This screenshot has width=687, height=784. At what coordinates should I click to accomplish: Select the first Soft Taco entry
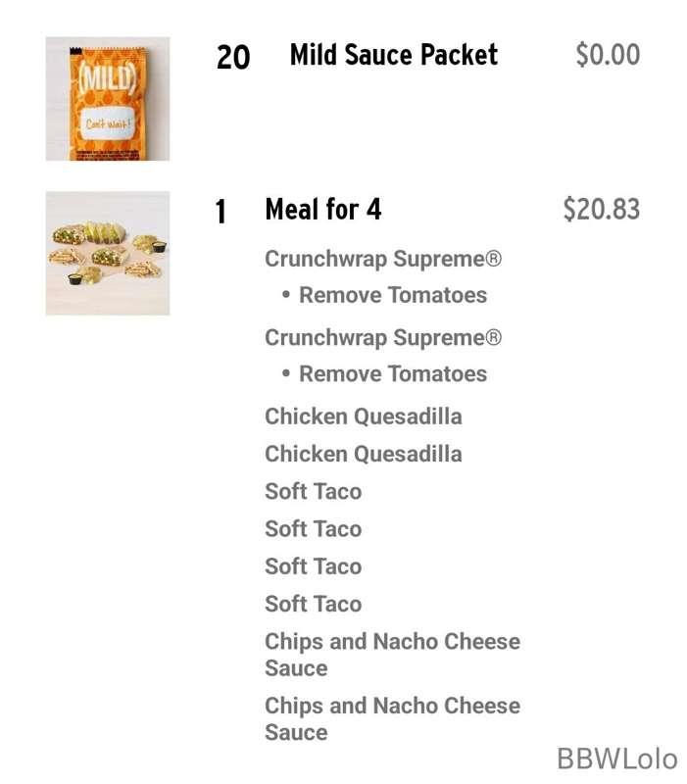coord(313,492)
